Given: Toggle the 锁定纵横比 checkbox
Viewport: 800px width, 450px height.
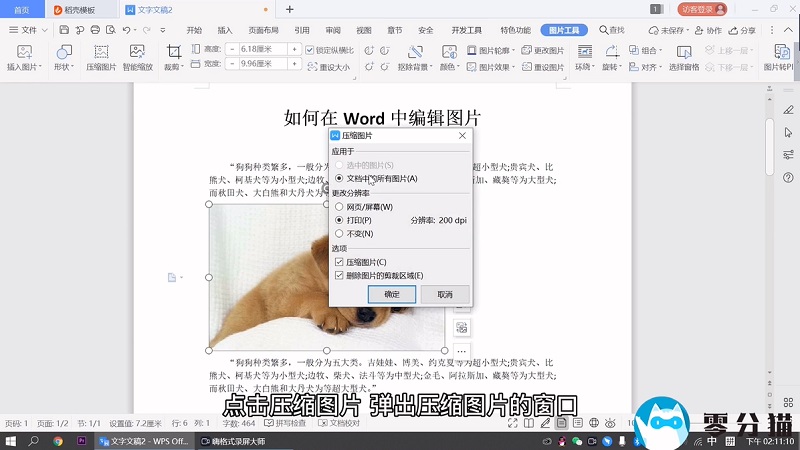Looking at the screenshot, I should pyautogui.click(x=310, y=49).
